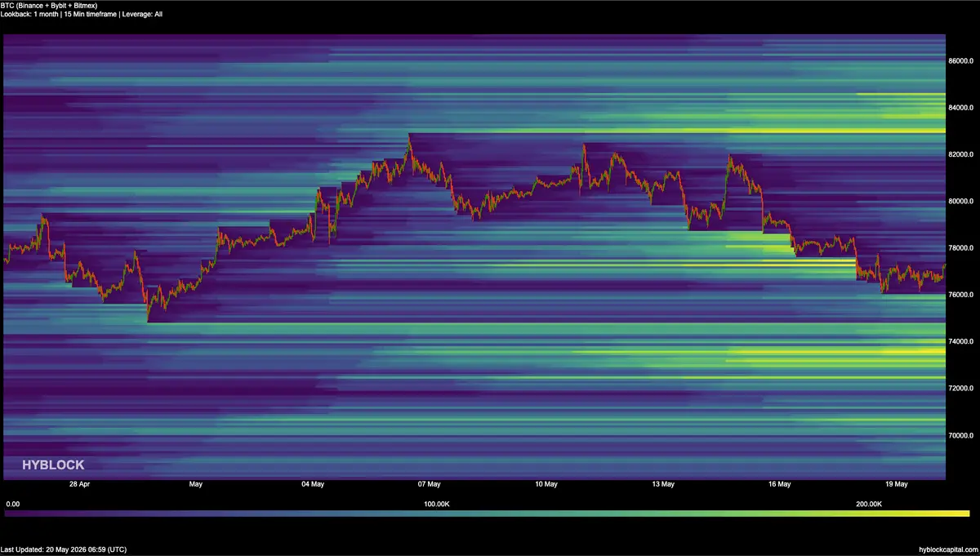This screenshot has height=556, width=980.
Task: Click the 82000.0 price axis label
Action: tap(960, 154)
